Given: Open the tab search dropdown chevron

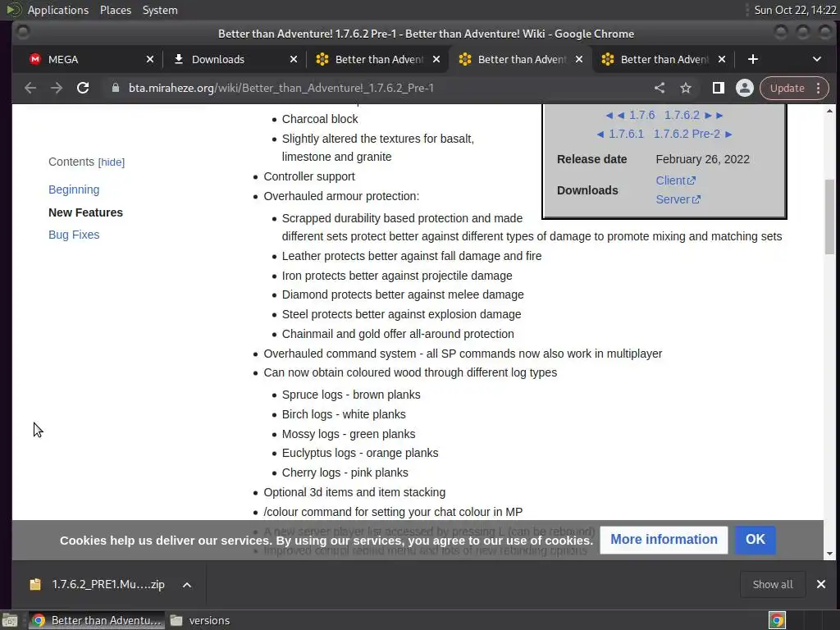Looking at the screenshot, I should [817, 59].
